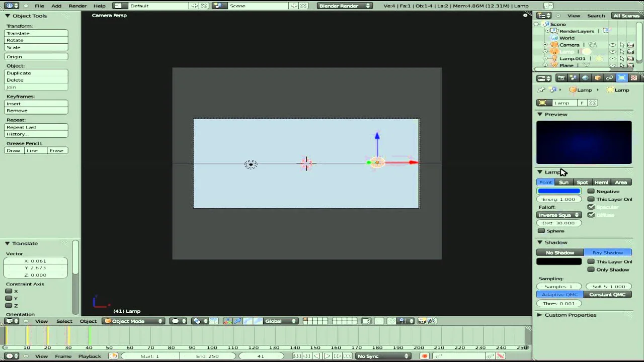Toggle visibility eye for Camera in outliner
The height and width of the screenshot is (362, 644).
tap(612, 45)
